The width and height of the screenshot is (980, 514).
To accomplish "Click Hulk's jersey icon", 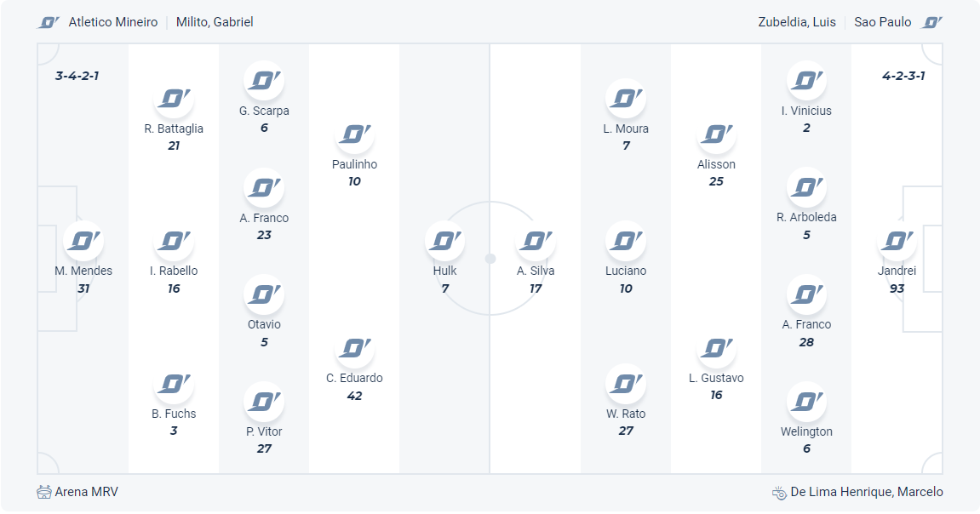I will (x=444, y=242).
